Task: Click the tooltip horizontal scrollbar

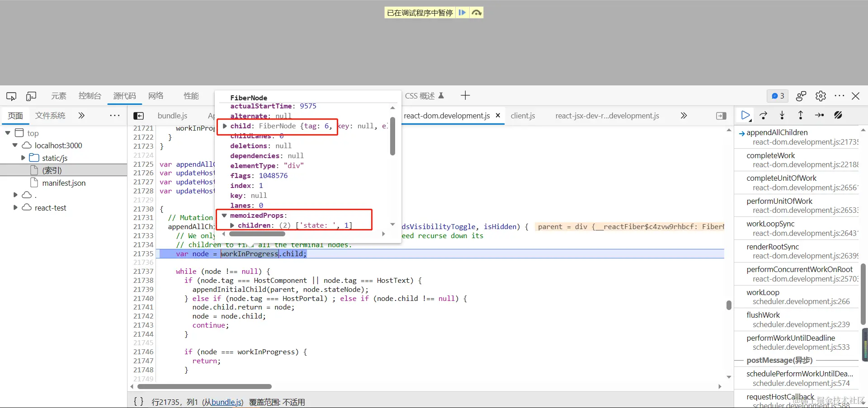Action: point(257,234)
